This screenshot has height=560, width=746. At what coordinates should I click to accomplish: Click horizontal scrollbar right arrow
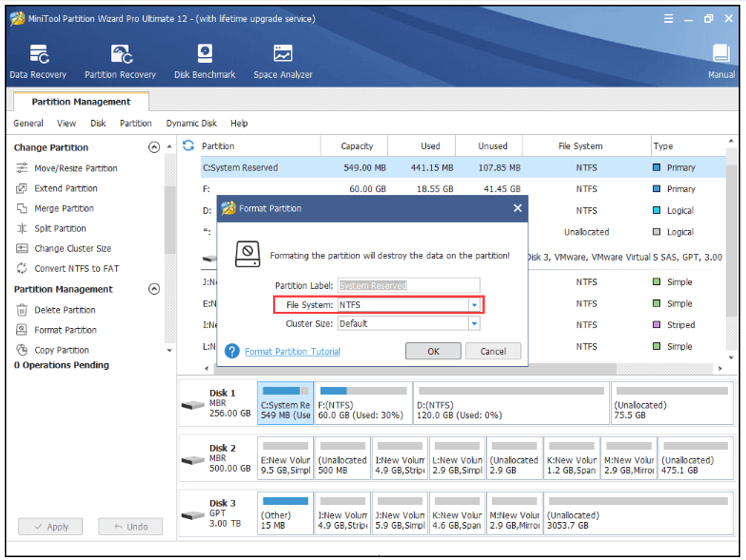click(719, 369)
